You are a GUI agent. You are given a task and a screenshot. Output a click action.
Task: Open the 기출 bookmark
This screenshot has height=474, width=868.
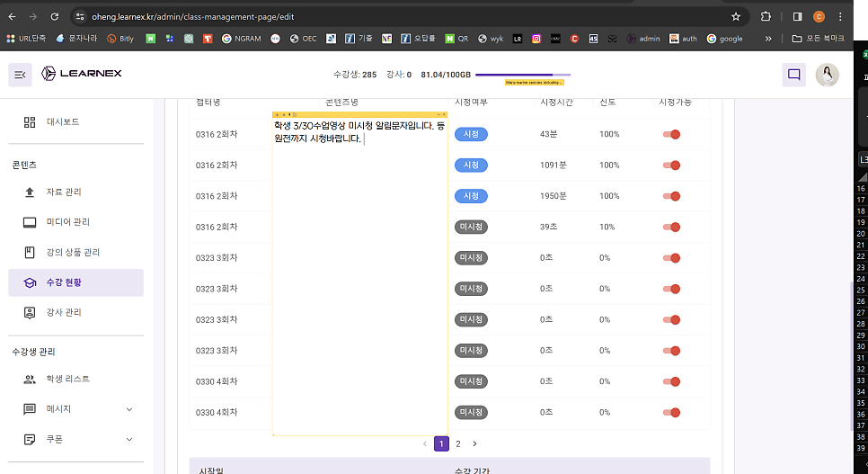(359, 39)
